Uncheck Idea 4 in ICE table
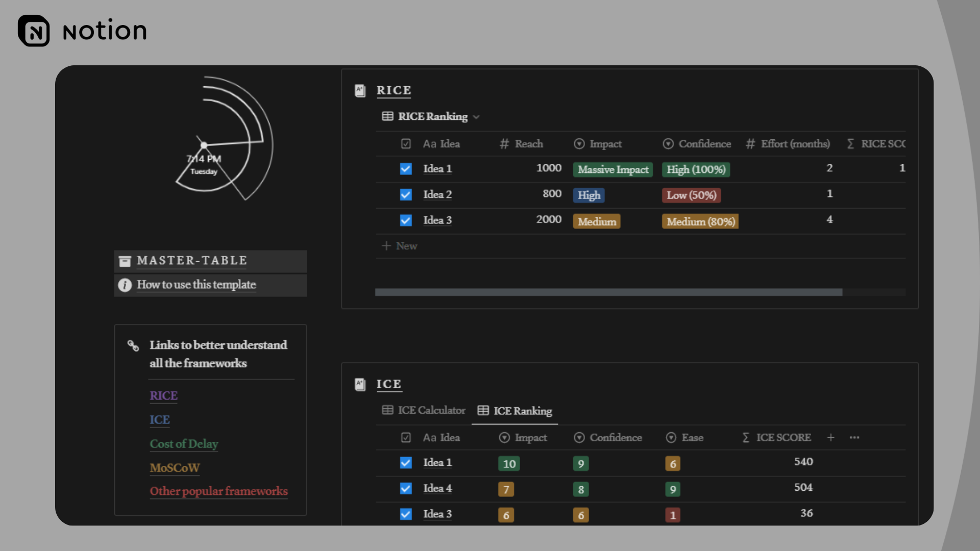The width and height of the screenshot is (980, 551). (406, 489)
